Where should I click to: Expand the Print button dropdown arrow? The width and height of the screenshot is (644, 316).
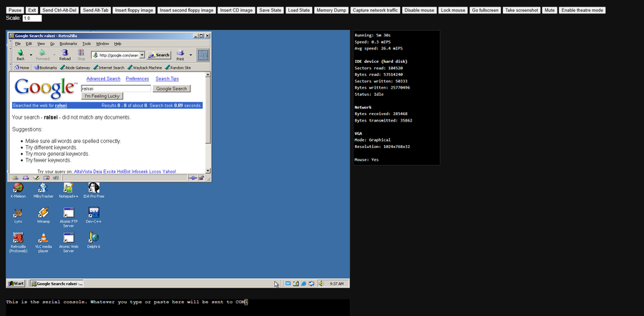(190, 55)
